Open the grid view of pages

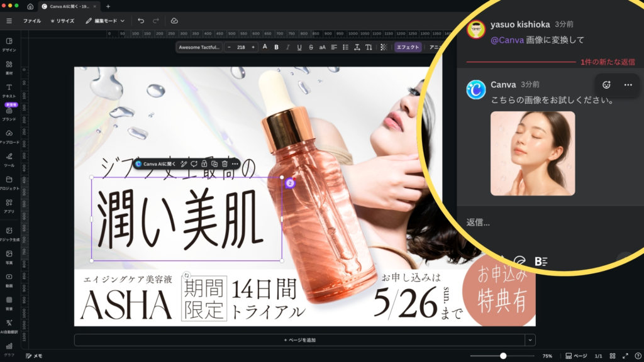click(x=612, y=356)
